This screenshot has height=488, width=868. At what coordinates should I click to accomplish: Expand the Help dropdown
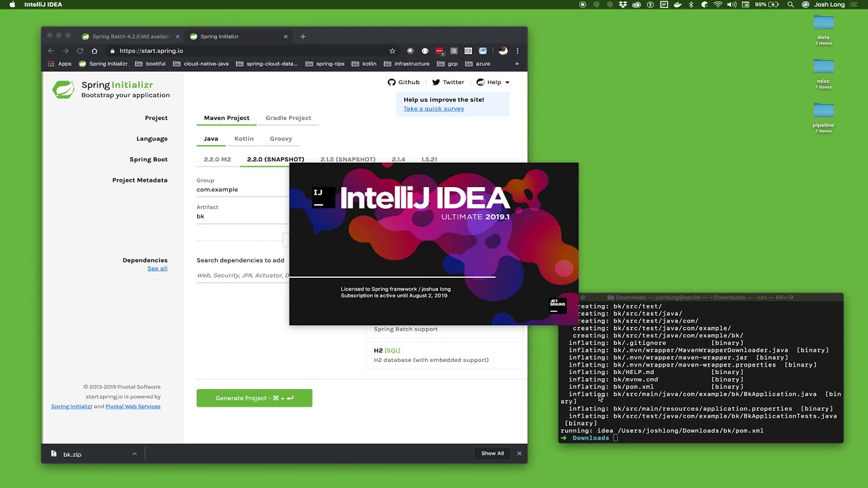click(x=493, y=82)
